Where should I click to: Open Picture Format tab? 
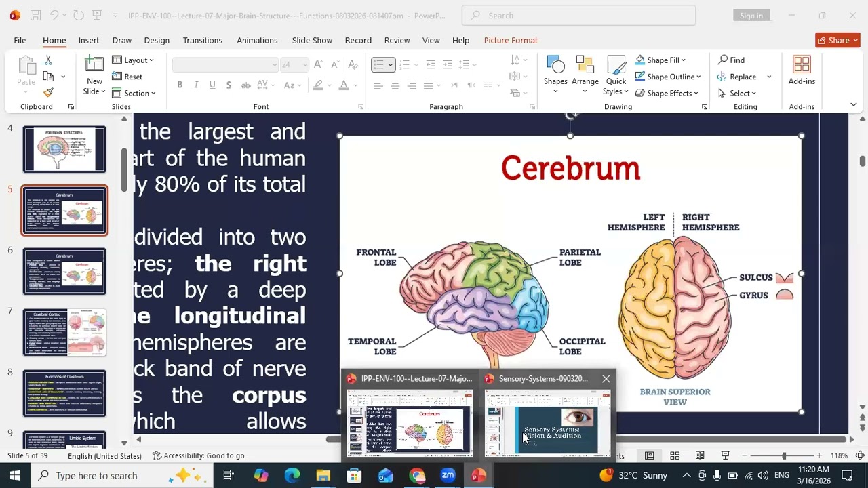(511, 40)
